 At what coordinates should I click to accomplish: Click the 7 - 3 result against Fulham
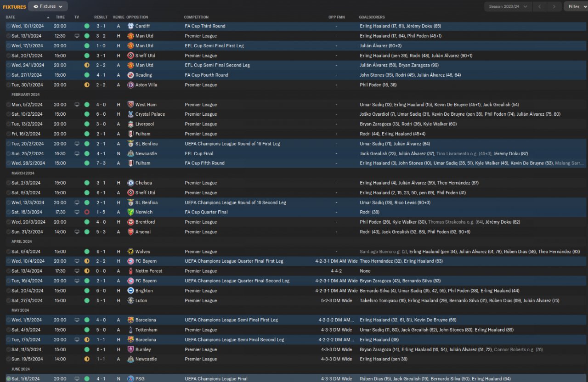(101, 163)
